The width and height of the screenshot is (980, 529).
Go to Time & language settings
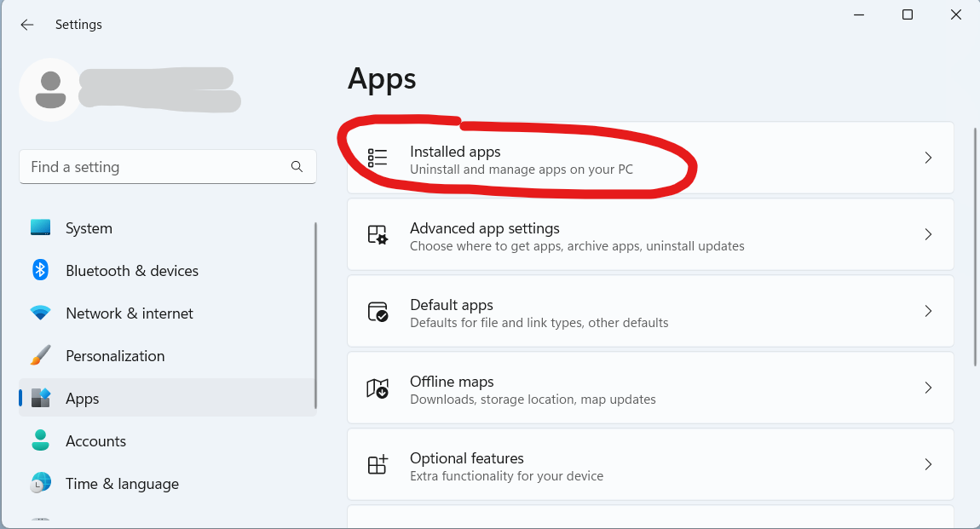pyautogui.click(x=122, y=484)
